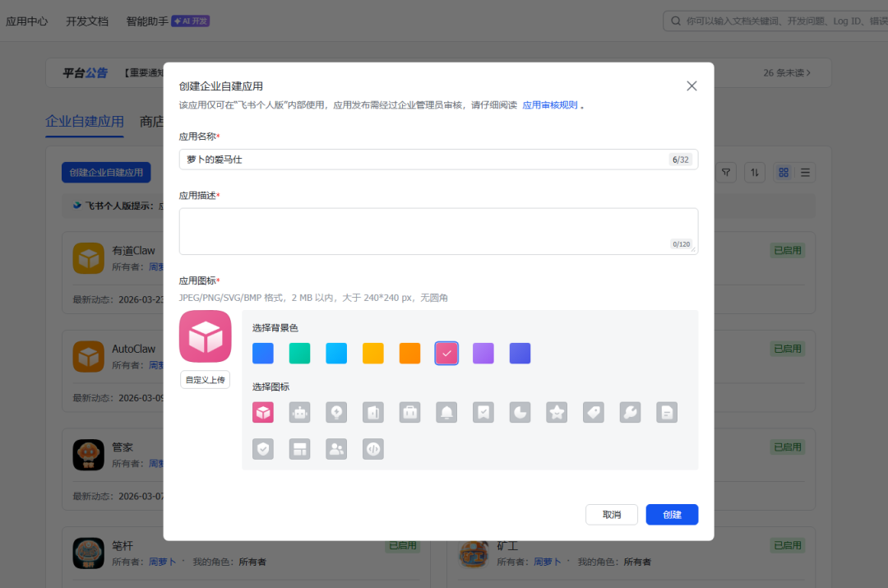Viewport: 888px width, 588px height.
Task: Select the bookmark check icon option
Action: 483,412
